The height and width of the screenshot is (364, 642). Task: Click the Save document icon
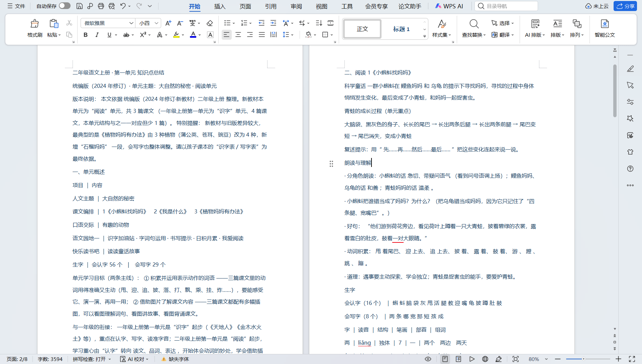pyautogui.click(x=80, y=6)
